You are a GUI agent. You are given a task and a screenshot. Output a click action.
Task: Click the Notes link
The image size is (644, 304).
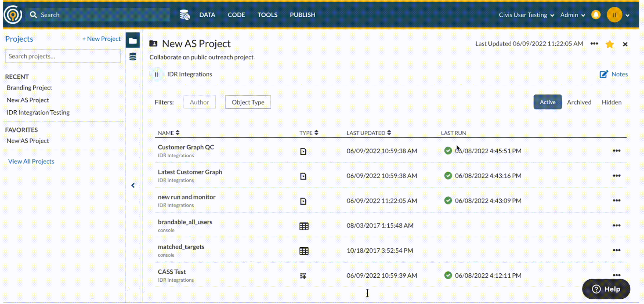tap(620, 74)
